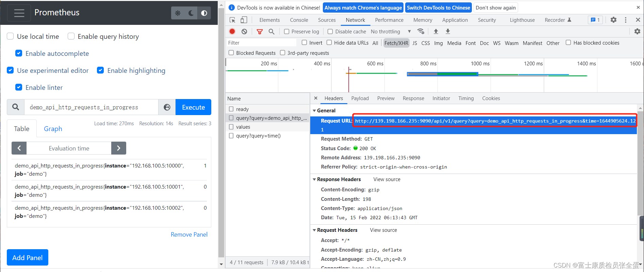Viewport: 644px width, 272px height.
Task: Click the Remove Panel link
Action: click(189, 235)
